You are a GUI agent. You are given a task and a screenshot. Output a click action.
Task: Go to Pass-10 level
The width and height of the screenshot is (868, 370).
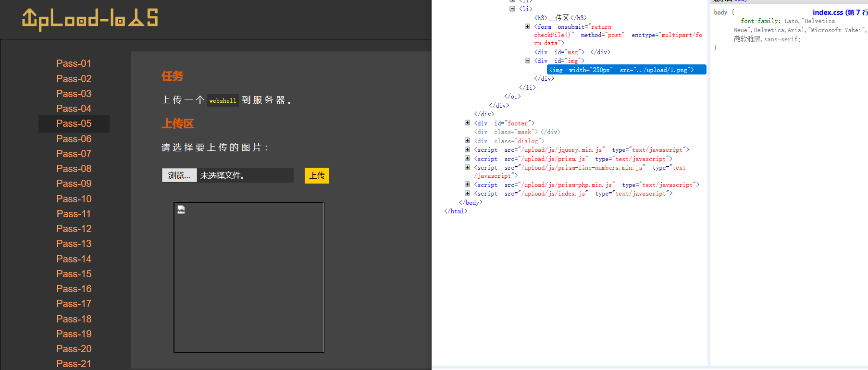point(74,199)
